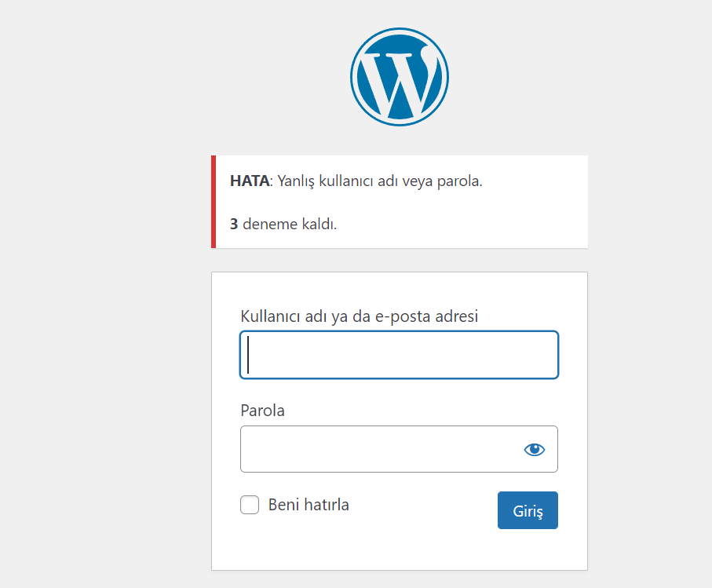The height and width of the screenshot is (588, 712).
Task: Select the HATA error message line
Action: point(356,181)
